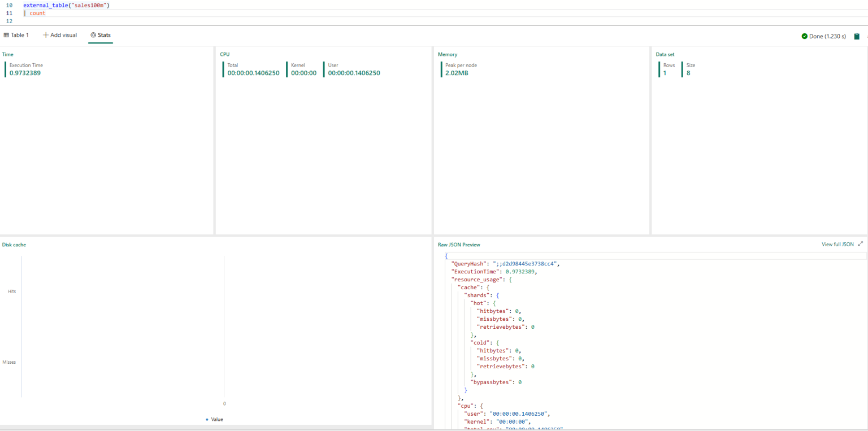
Task: Click the Size value 8 in Data set
Action: coord(688,73)
